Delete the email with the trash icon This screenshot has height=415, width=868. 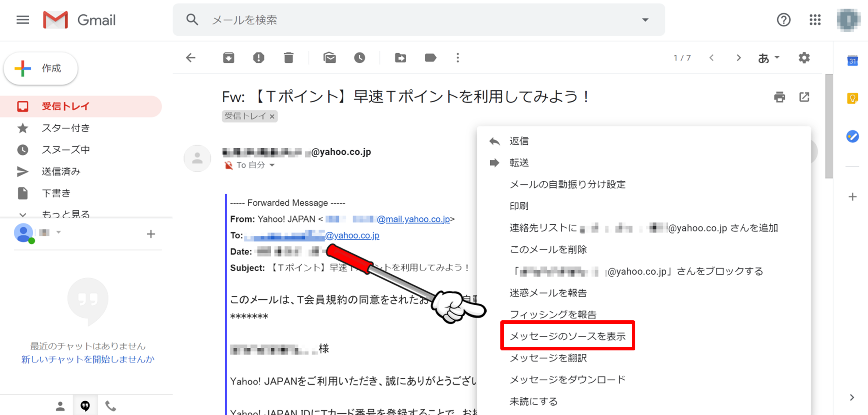coord(288,58)
